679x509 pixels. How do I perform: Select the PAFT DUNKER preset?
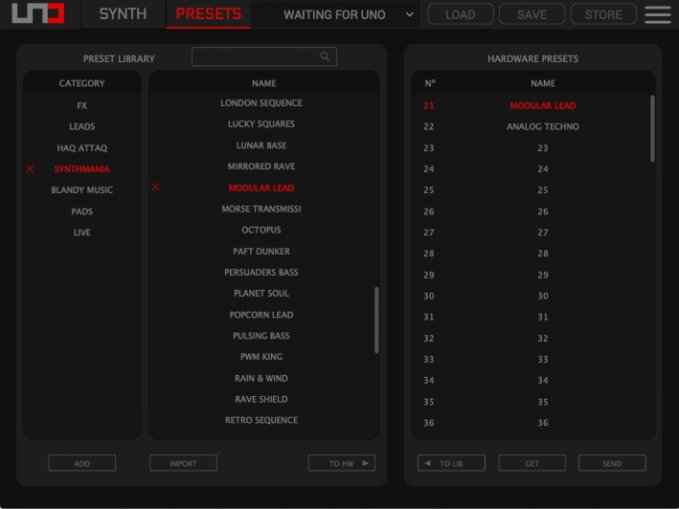coord(261,251)
